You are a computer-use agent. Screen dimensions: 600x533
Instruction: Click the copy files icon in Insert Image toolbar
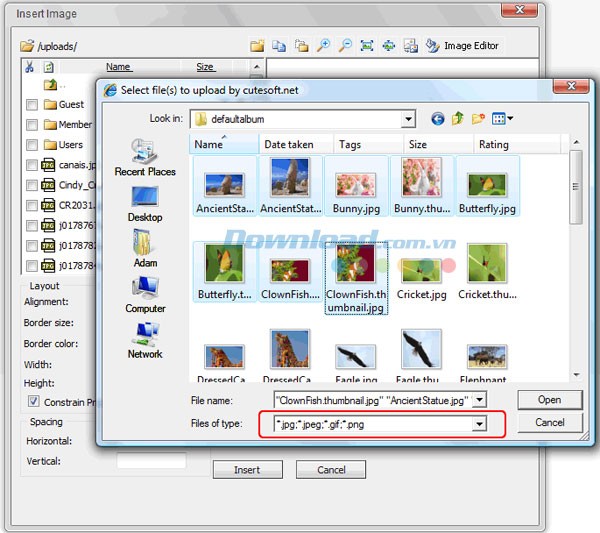coord(279,46)
